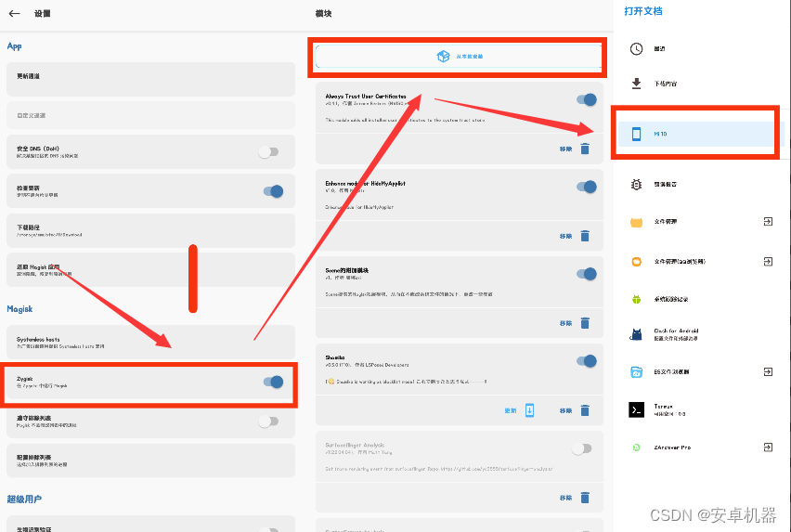This screenshot has height=532, width=791.
Task: Click Update text for Shamiko module
Action: 510,411
